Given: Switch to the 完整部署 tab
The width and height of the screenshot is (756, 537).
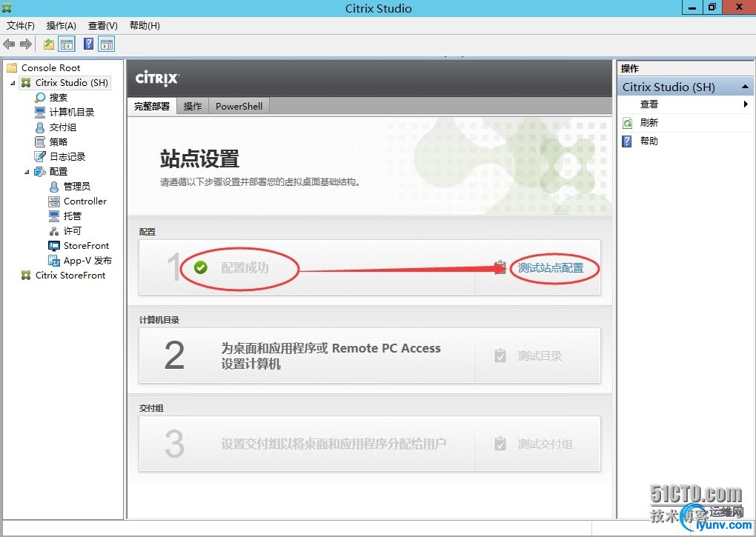Looking at the screenshot, I should 152,106.
